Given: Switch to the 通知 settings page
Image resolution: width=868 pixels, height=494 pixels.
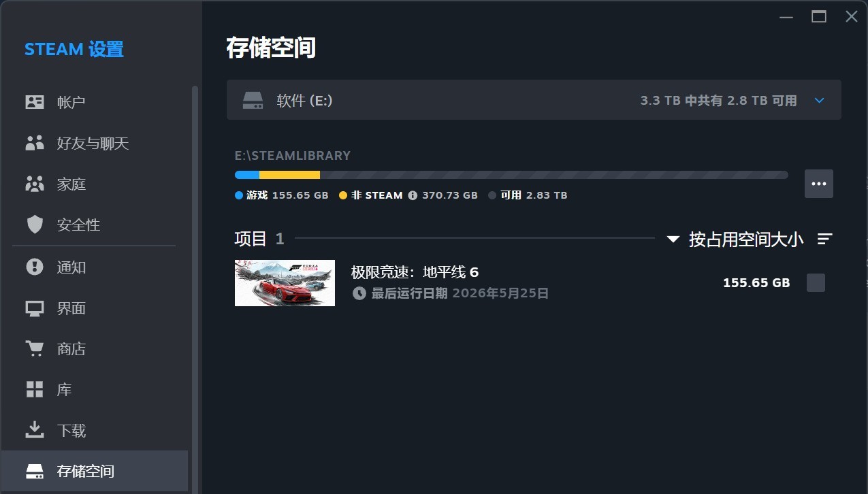Looking at the screenshot, I should [94, 267].
